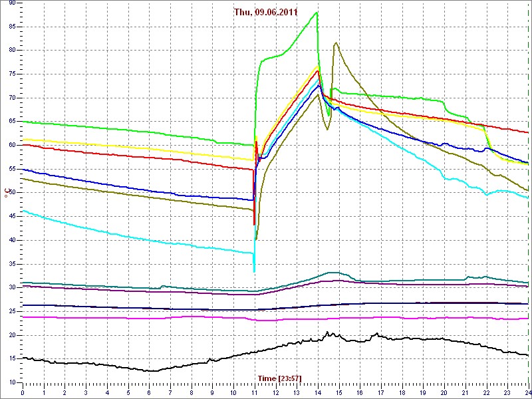Click the 10 label on the temperature axis
This screenshot has width=532, height=399.
click(x=13, y=382)
